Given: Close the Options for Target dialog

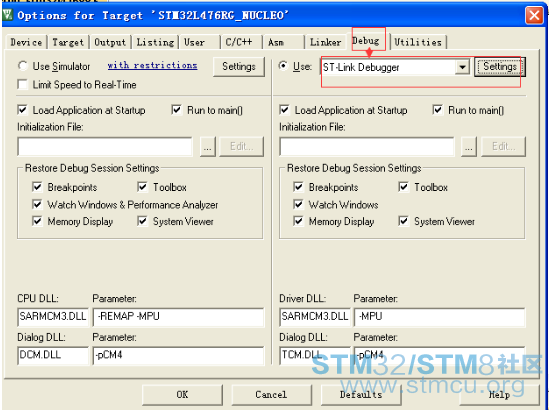Looking at the screenshot, I should click(534, 15).
